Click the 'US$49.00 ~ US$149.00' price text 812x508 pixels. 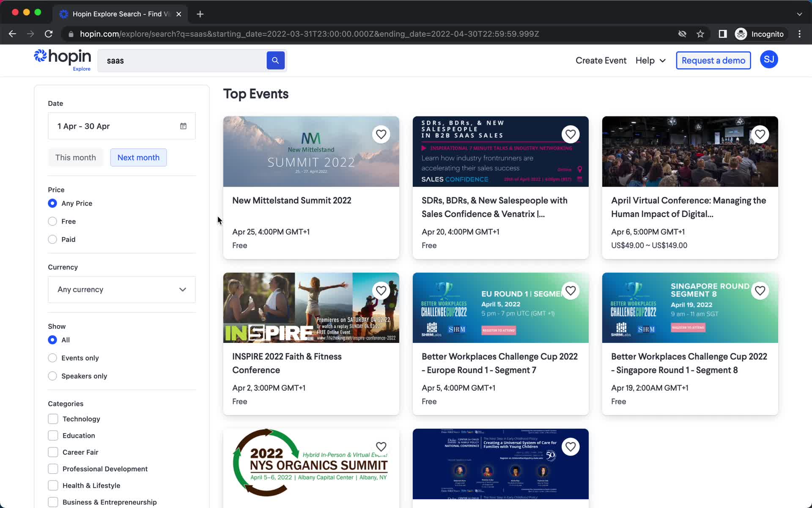[x=649, y=246]
